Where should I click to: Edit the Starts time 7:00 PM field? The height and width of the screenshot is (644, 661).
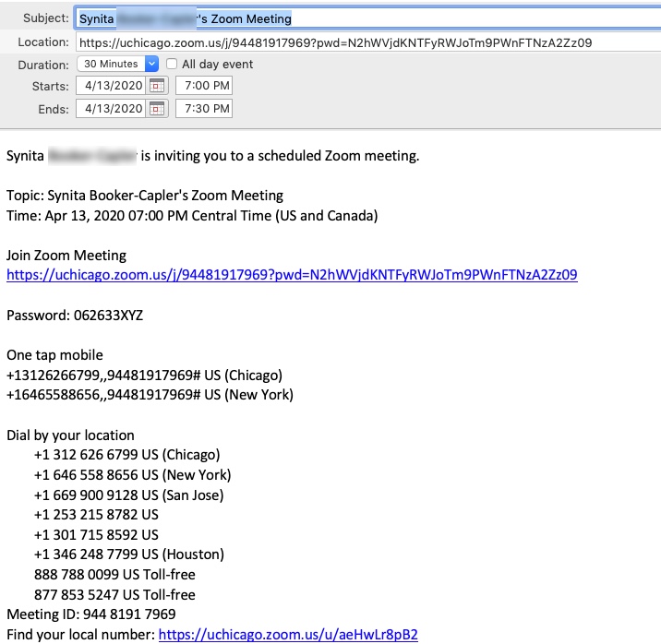(x=204, y=86)
